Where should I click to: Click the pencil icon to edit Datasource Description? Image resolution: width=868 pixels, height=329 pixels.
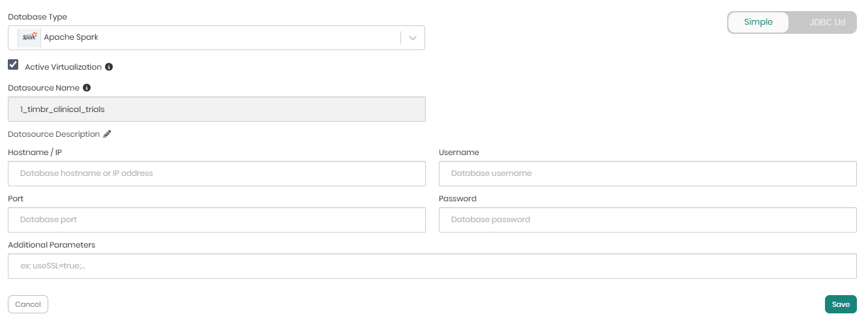108,134
